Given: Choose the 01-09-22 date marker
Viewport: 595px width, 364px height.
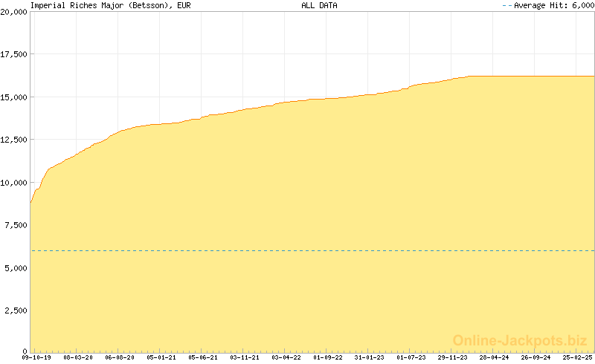Looking at the screenshot, I should pos(328,357).
